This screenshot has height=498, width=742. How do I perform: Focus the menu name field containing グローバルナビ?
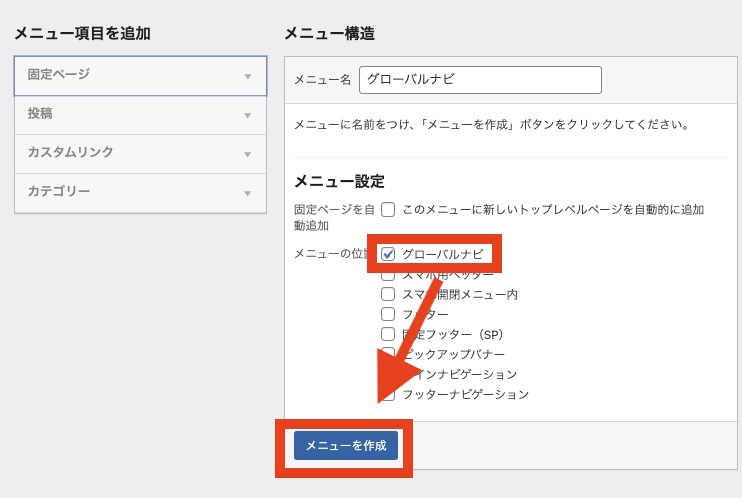(480, 80)
